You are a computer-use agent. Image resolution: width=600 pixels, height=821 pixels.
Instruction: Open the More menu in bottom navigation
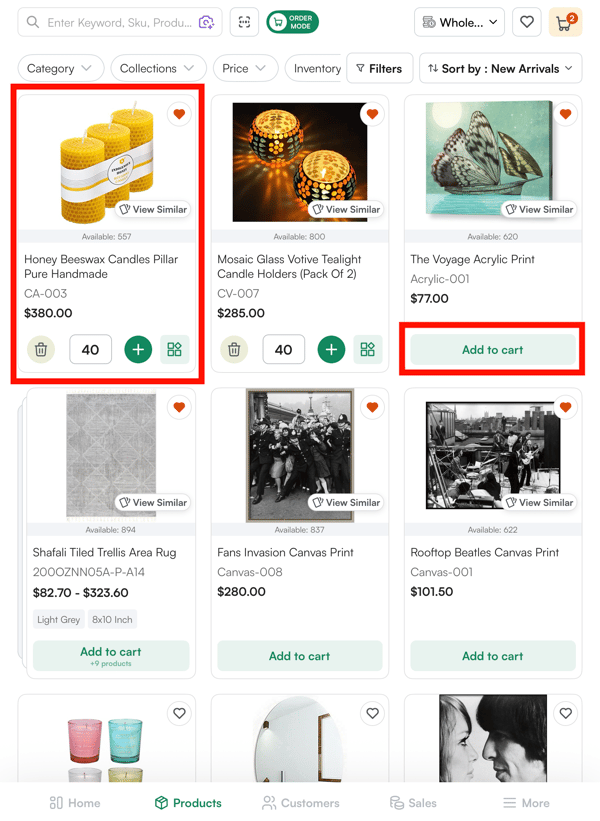(x=526, y=802)
